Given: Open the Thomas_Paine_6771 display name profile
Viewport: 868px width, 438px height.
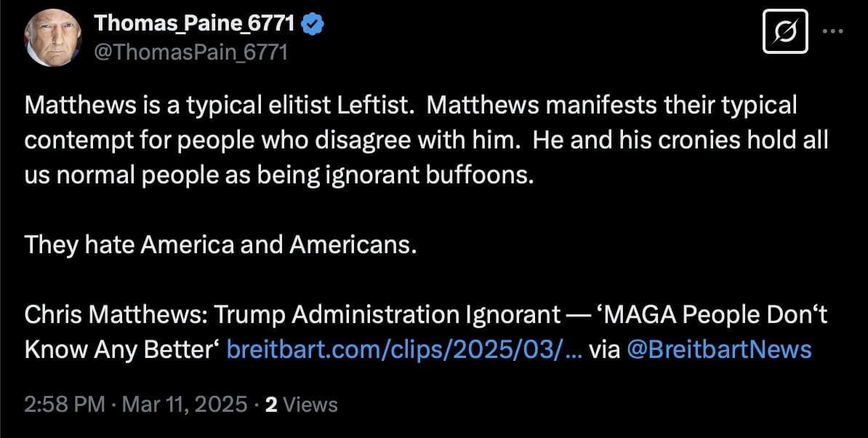Looking at the screenshot, I should 195,24.
